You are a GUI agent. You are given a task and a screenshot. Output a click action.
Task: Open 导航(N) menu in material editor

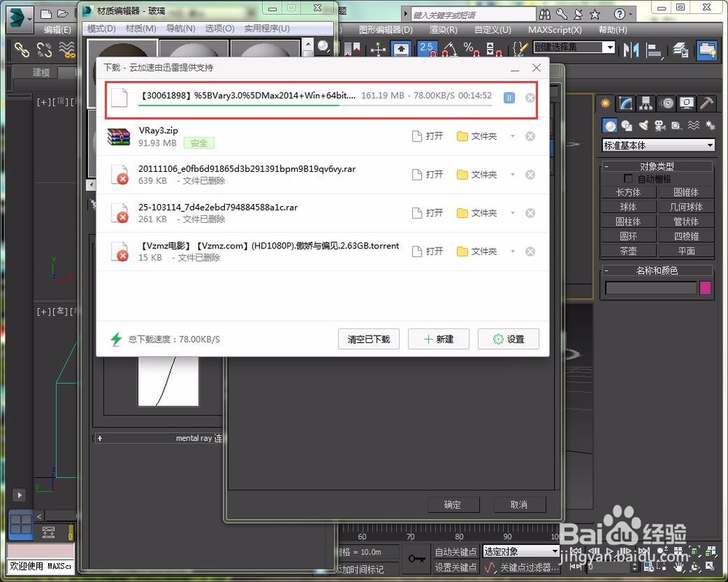181,28
